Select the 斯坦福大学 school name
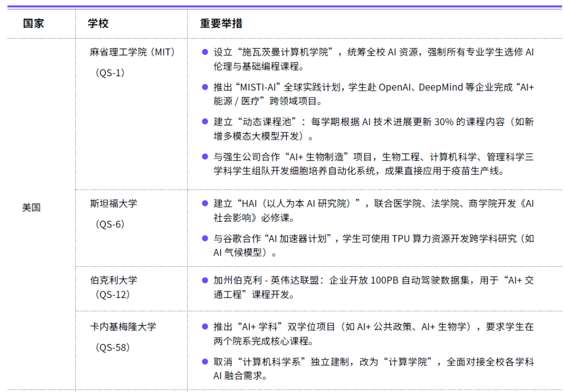This screenshot has width=564, height=392. click(x=113, y=204)
